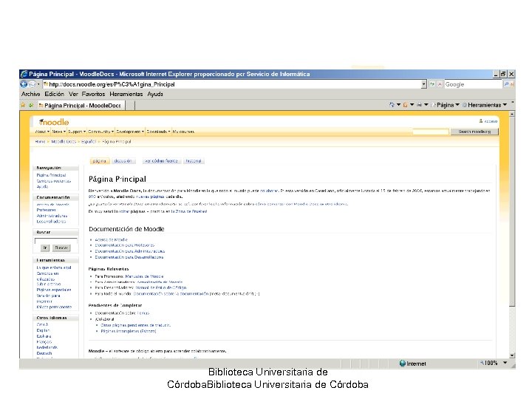Open the zoom level 100% dropdown arrow
The image size is (532, 399).
click(x=505, y=363)
